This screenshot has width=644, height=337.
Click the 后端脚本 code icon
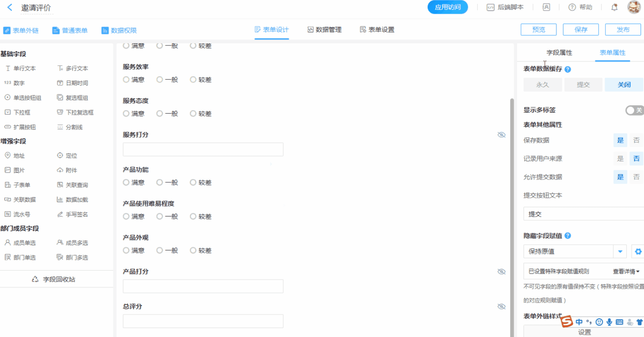491,7
